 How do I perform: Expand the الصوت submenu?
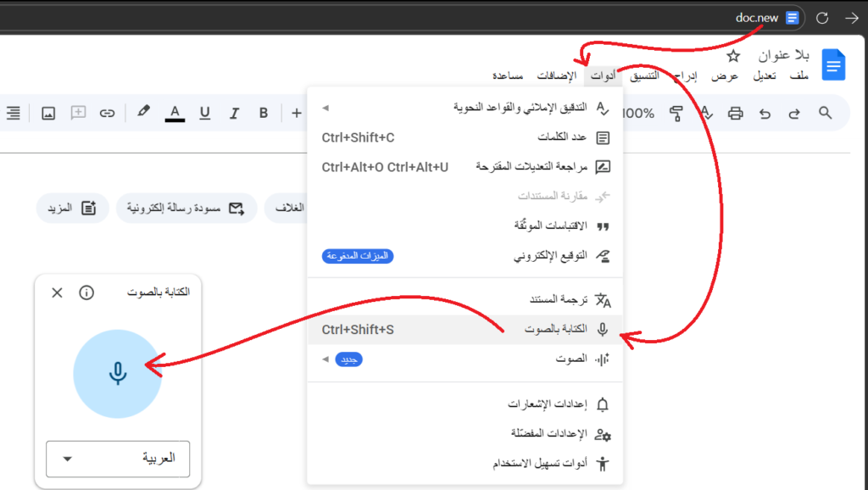(x=466, y=359)
